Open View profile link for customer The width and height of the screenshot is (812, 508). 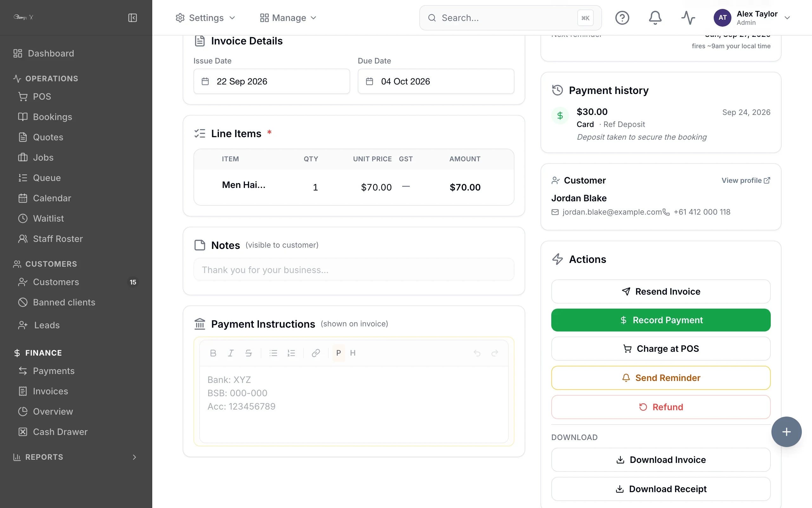pyautogui.click(x=746, y=180)
